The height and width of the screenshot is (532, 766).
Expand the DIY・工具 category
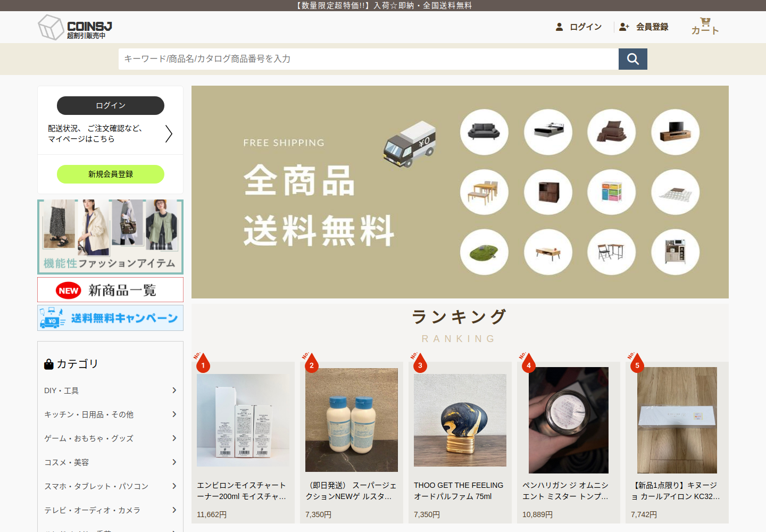tap(111, 390)
